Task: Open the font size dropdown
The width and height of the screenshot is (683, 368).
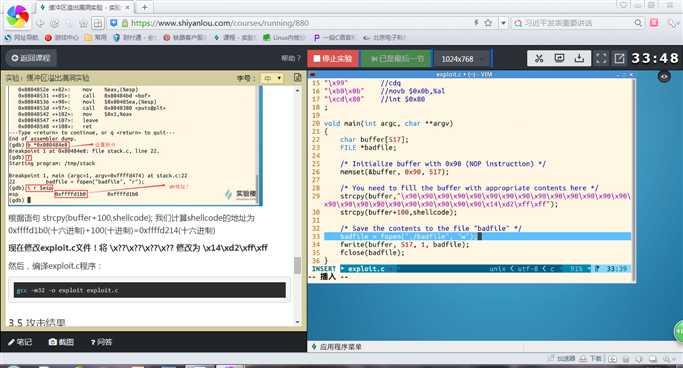Action: pos(271,78)
